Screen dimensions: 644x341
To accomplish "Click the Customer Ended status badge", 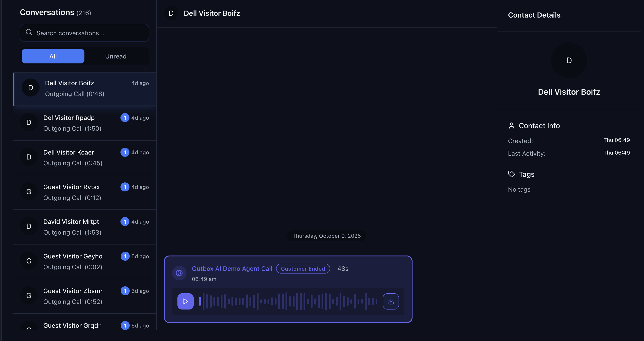I will [x=303, y=269].
